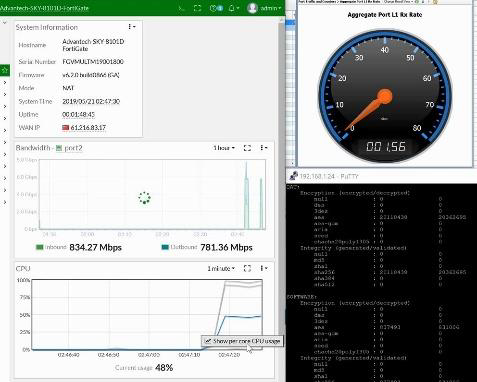Viewport: 477px width, 382px height.
Task: Toggle fullscreen icon in top header
Action: [x=197, y=8]
